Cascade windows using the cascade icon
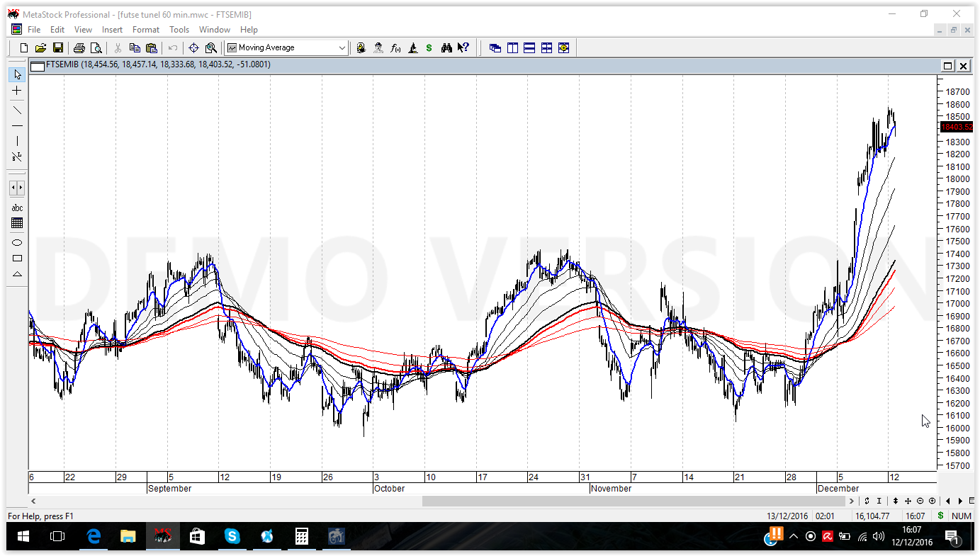 click(495, 47)
